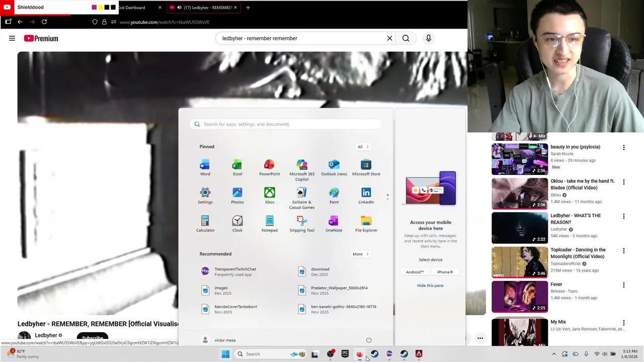Open options for beauty in you video
The width and height of the screenshot is (644, 362).
(624, 148)
